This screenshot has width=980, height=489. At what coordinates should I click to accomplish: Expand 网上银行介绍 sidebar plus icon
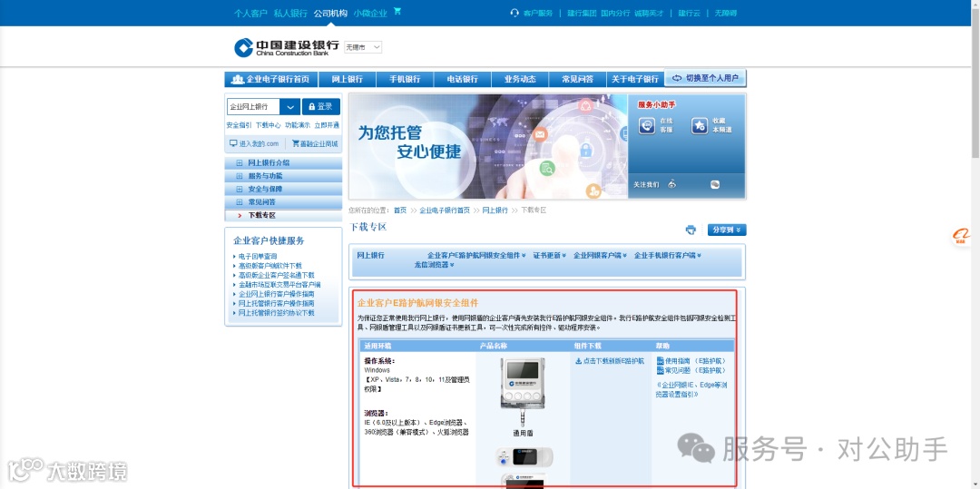[x=240, y=163]
